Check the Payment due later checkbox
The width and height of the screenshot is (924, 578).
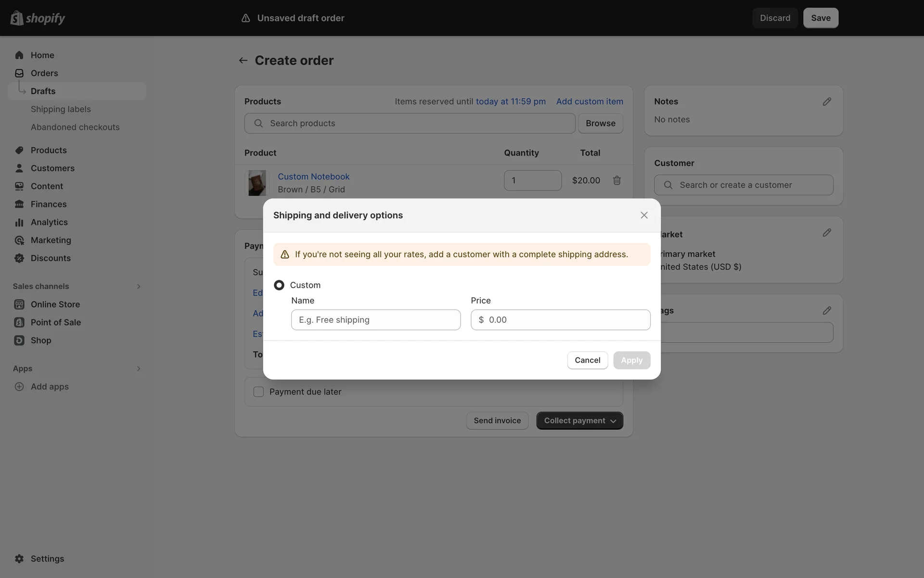click(258, 392)
